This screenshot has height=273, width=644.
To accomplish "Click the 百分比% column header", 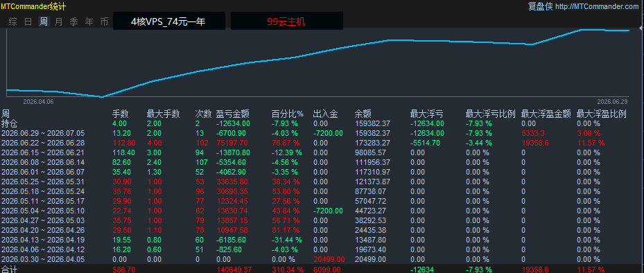I will 288,114.
